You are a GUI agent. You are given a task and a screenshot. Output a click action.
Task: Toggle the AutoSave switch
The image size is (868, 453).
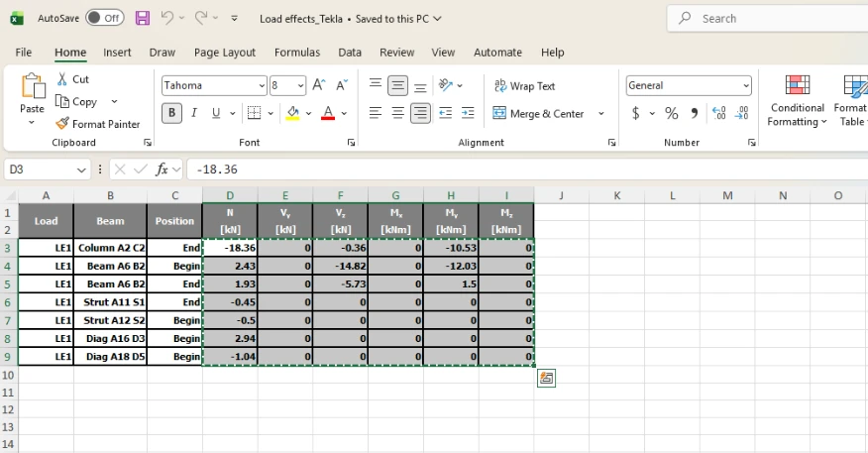click(105, 18)
